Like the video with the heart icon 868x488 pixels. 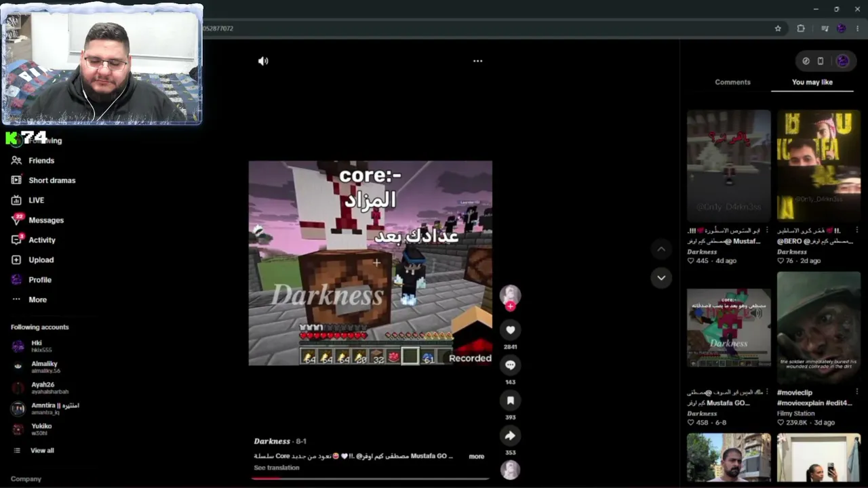[510, 330]
